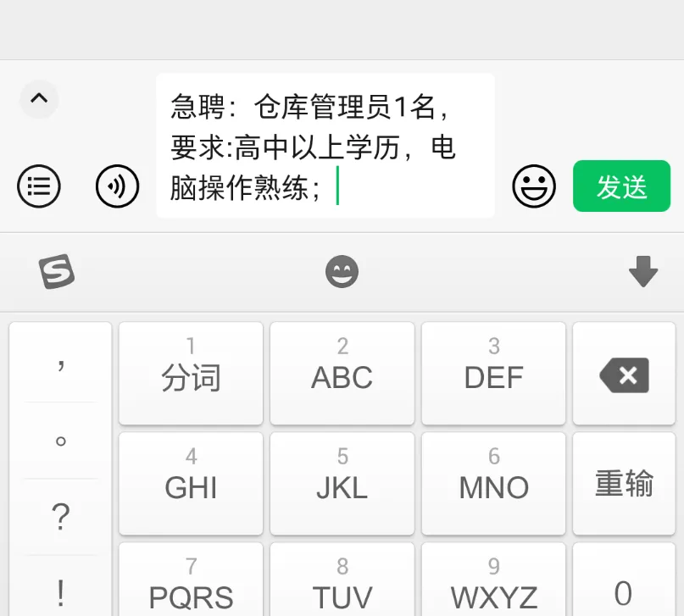
Task: Tap the MNO key
Action: 493,484
